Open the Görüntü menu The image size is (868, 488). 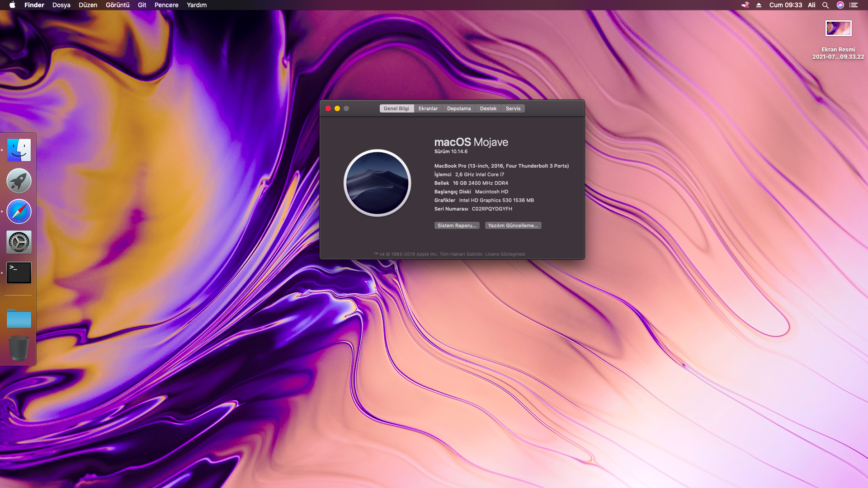point(118,5)
